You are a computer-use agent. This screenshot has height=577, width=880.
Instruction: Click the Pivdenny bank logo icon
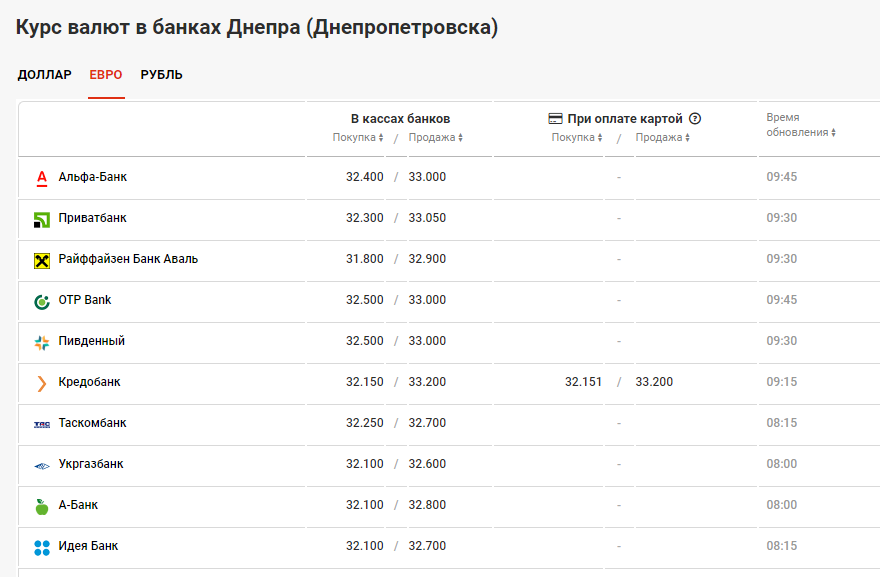[42, 342]
